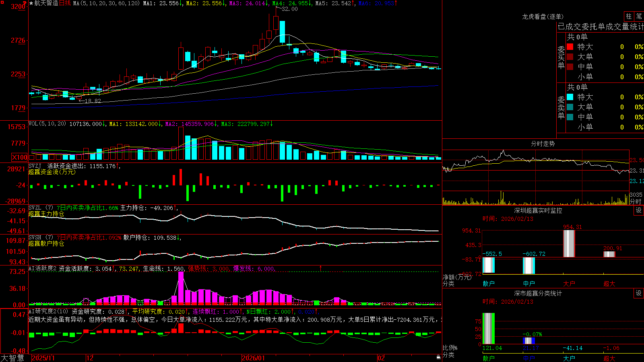Viewport: 644px width, 362px height.
Task: Click the MA(5,10,20,30,60,120) indicator parameters
Action: coord(106,3)
